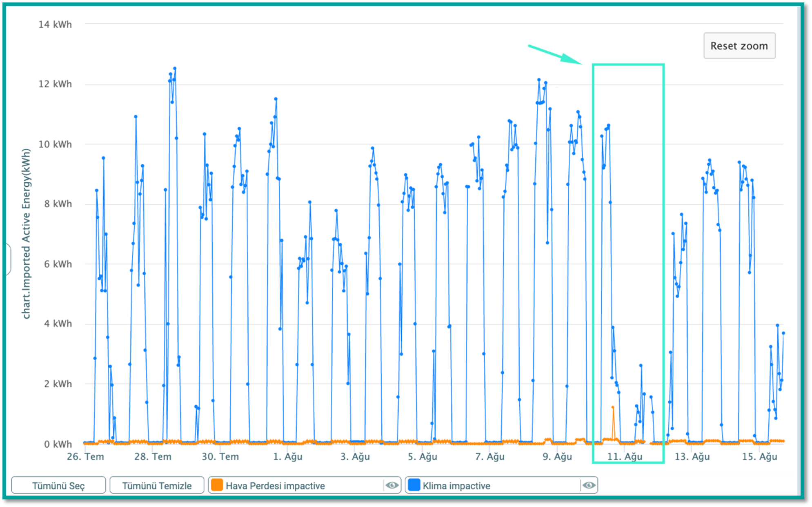Viewport: 812px width, 507px height.
Task: Select the Klima impactive legend label
Action: 456,486
